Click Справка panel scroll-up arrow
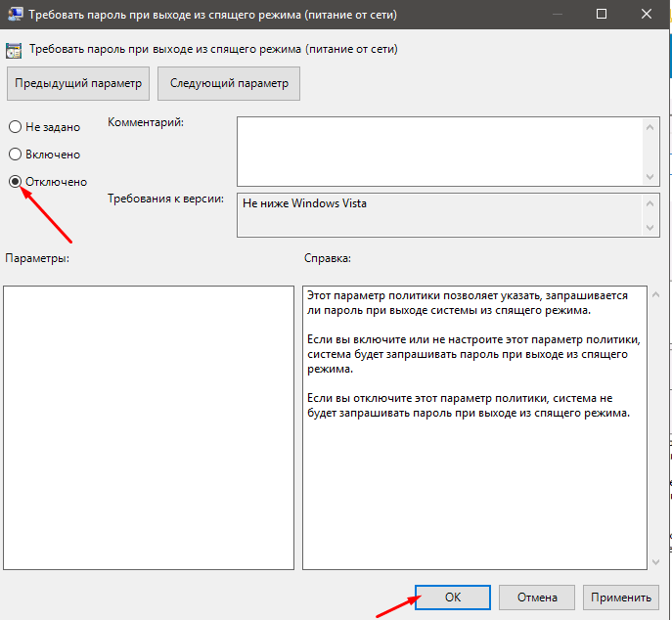The image size is (672, 620). pos(655,294)
